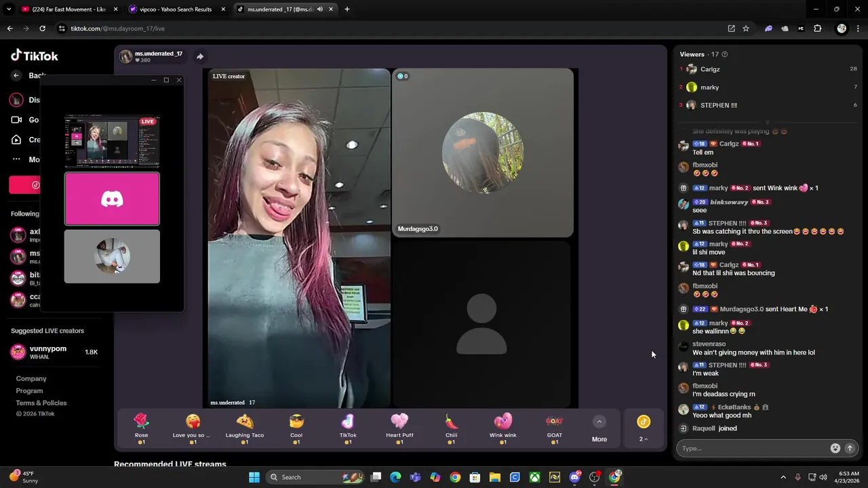Click binksowavy username in chat
Image resolution: width=868 pixels, height=488 pixels.
point(729,202)
